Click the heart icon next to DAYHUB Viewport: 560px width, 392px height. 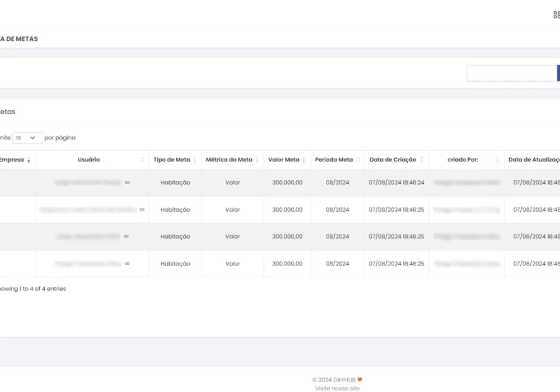360,380
